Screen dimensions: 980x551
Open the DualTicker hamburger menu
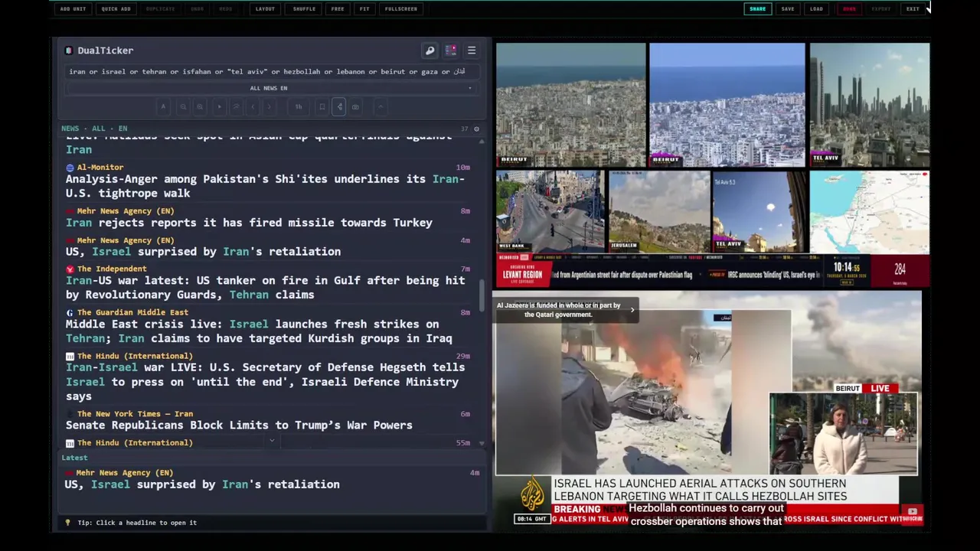472,51
